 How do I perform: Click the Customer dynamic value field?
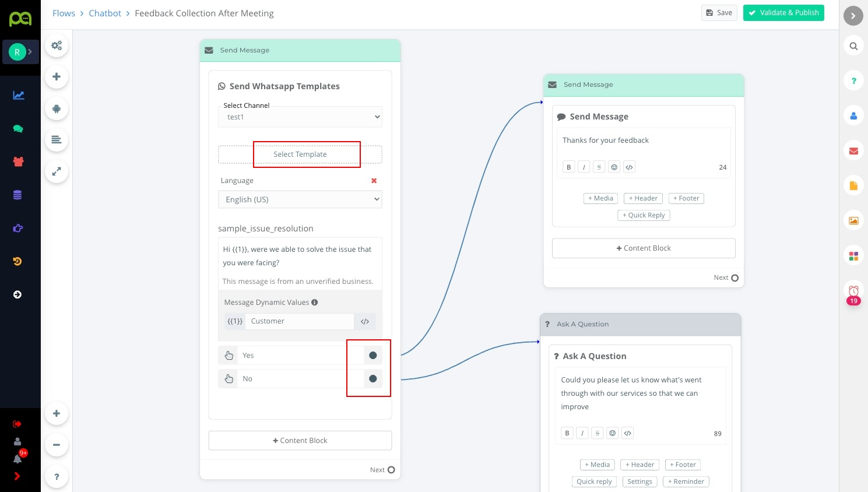[x=300, y=321]
